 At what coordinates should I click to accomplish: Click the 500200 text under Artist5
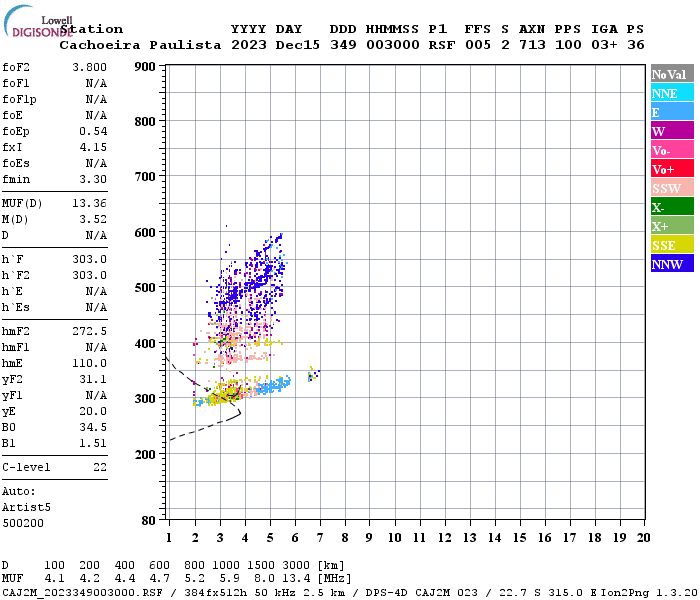click(x=23, y=523)
